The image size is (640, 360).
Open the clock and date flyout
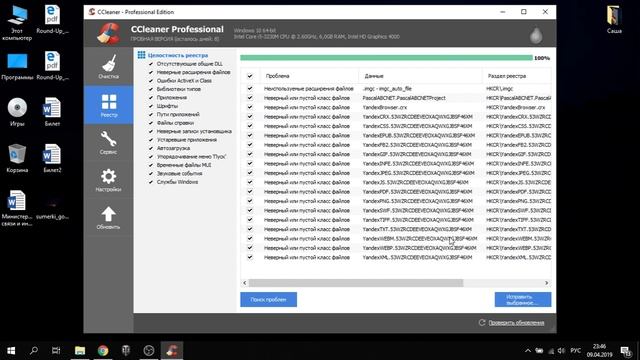pos(599,351)
